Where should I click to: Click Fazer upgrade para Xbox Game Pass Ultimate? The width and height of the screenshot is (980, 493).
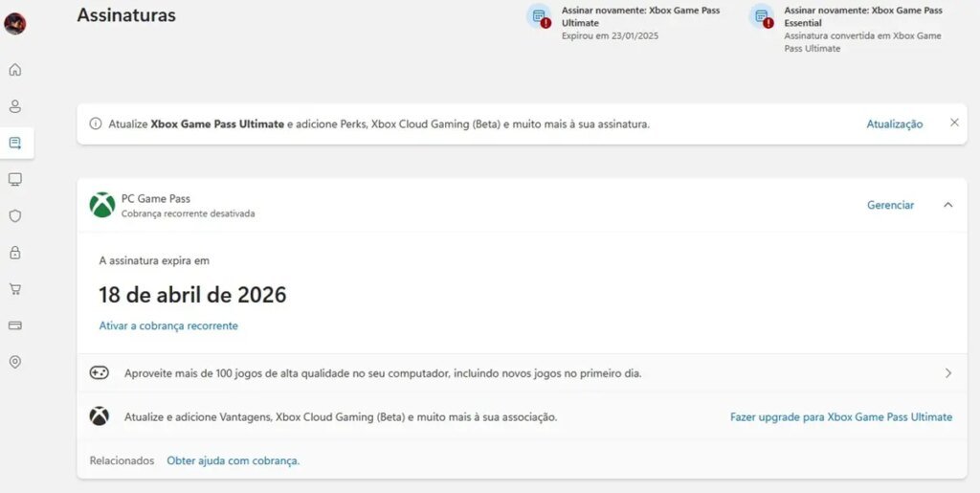tap(840, 417)
